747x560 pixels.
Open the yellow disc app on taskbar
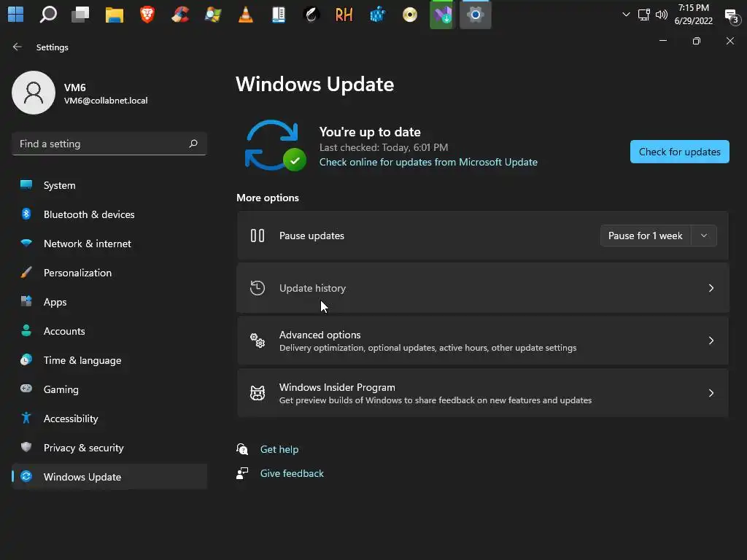[410, 15]
